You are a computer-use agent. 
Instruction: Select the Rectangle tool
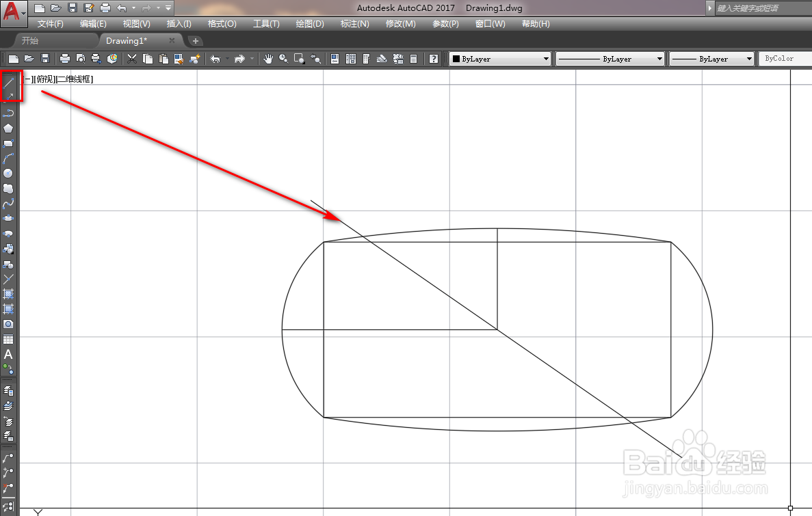tap(8, 144)
